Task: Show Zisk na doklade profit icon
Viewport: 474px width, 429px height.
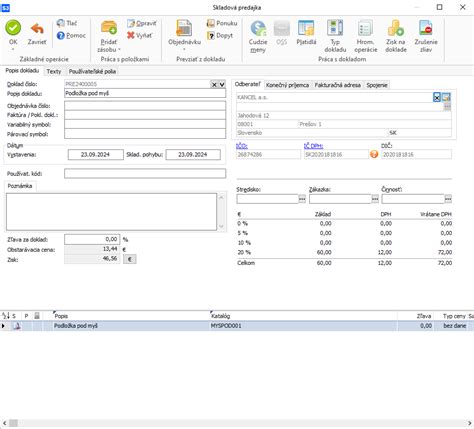Action: (x=396, y=28)
